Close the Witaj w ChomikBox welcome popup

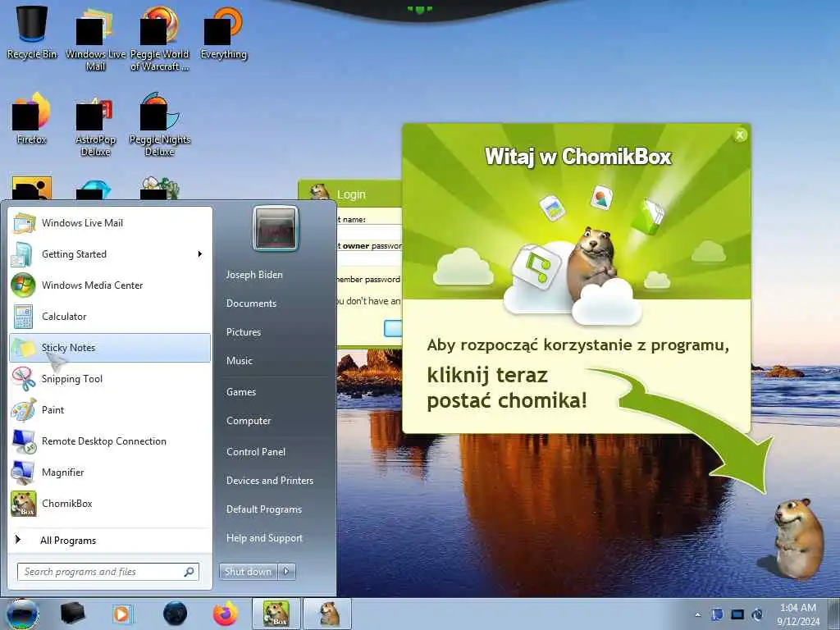click(740, 135)
